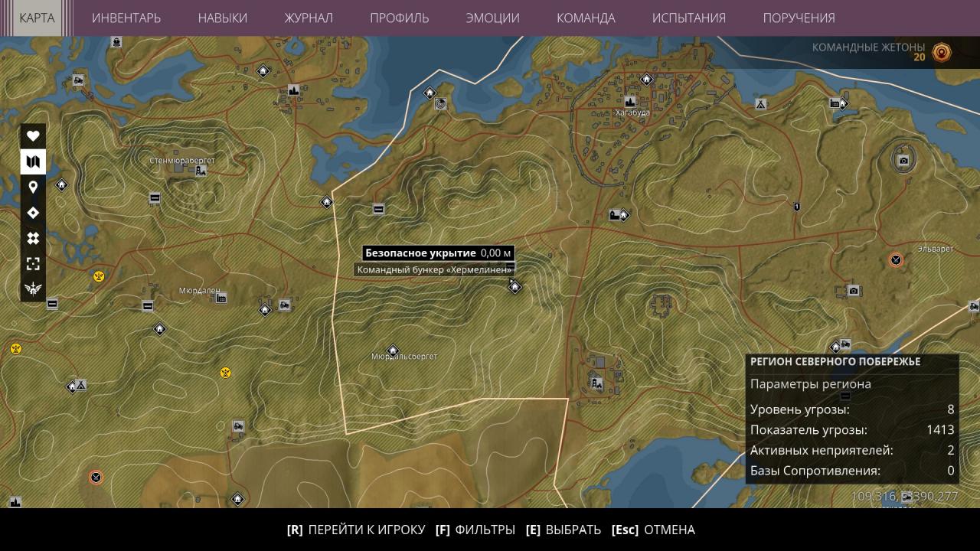Image resolution: width=980 pixels, height=551 pixels.
Task: Click safehouse marker below Командный бункер Хермелинен tooltip
Action: pos(514,287)
